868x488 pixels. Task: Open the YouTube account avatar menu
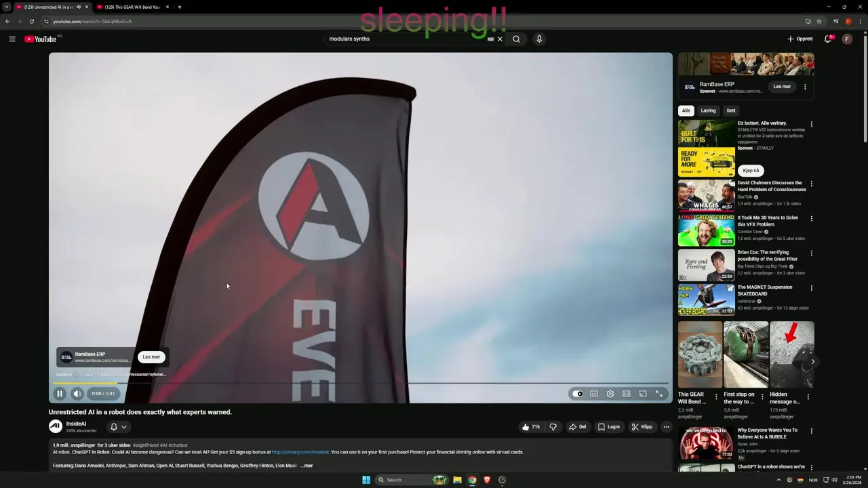(847, 39)
